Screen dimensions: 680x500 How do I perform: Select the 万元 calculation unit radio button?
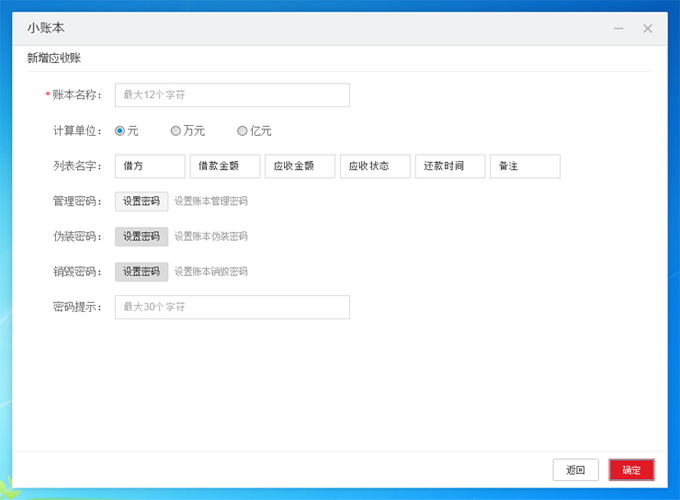[x=176, y=131]
